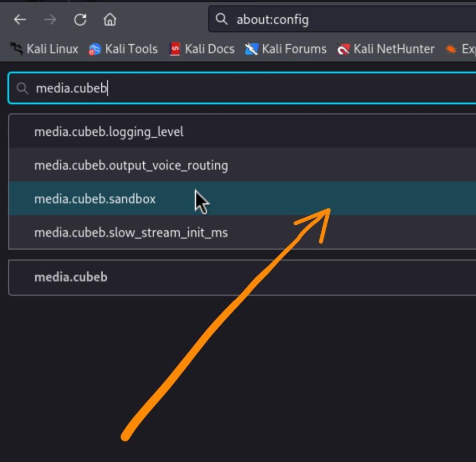
Task: Click the magnifier icon in the preference search box
Action: pos(22,88)
